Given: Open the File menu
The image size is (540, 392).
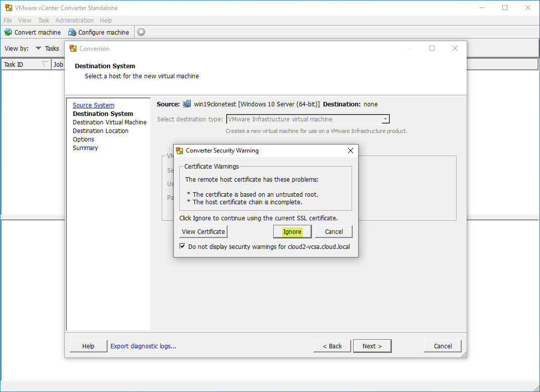Looking at the screenshot, I should pyautogui.click(x=8, y=20).
